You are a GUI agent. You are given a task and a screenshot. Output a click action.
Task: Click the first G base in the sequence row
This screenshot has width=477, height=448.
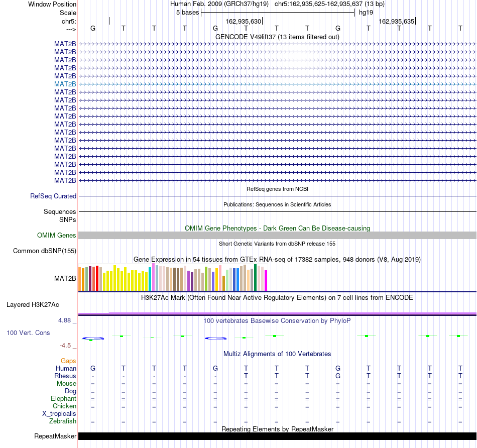(x=93, y=28)
